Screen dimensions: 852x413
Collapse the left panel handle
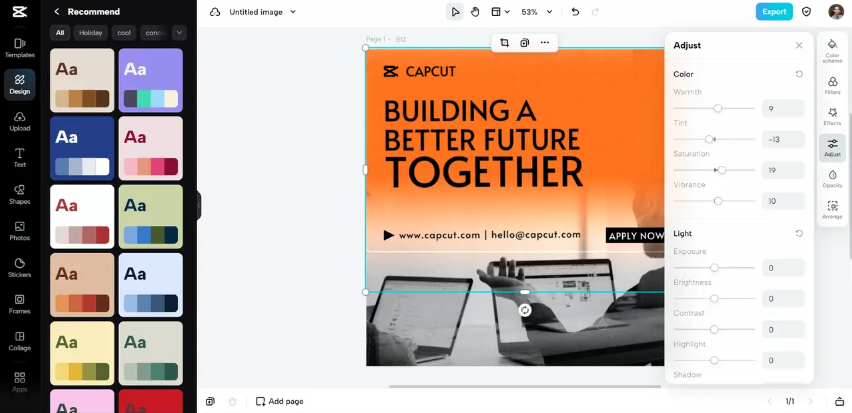(199, 205)
